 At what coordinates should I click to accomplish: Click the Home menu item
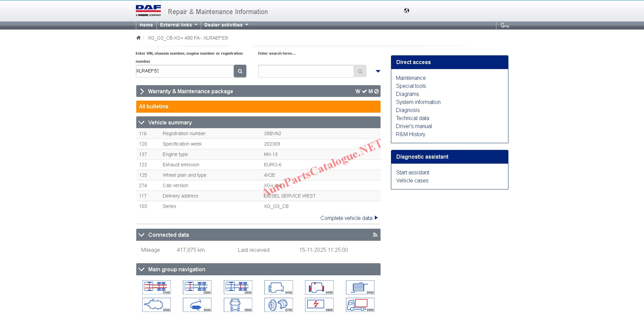click(146, 25)
